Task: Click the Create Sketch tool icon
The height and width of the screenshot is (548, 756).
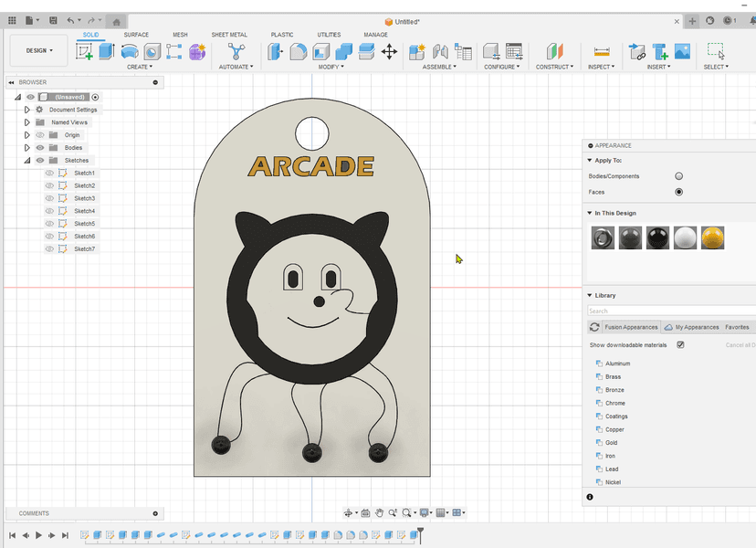Action: coord(84,51)
